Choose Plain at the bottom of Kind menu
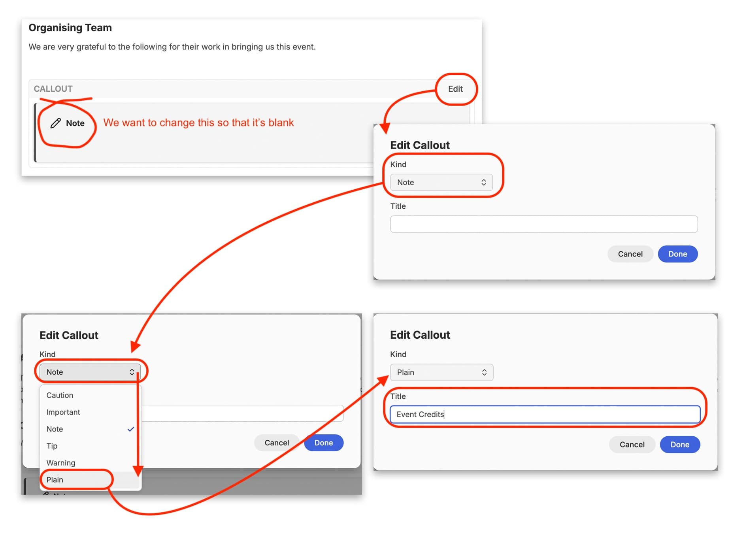 [x=55, y=480]
